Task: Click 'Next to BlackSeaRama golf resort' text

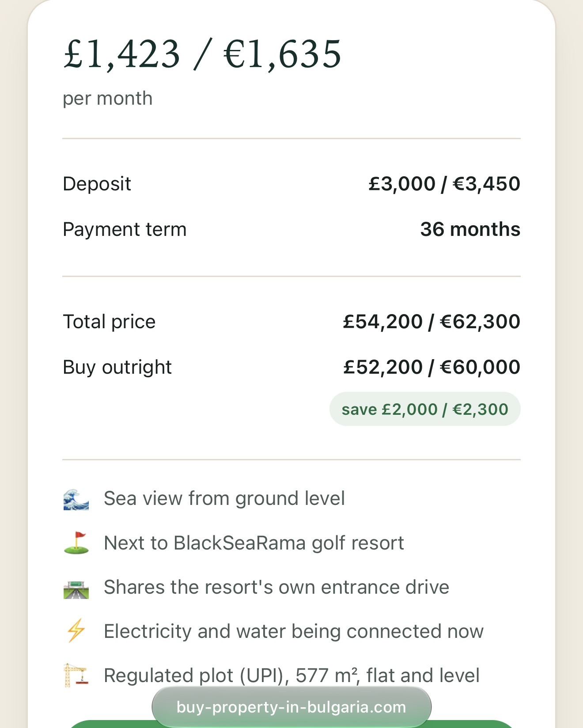Action: point(254,543)
